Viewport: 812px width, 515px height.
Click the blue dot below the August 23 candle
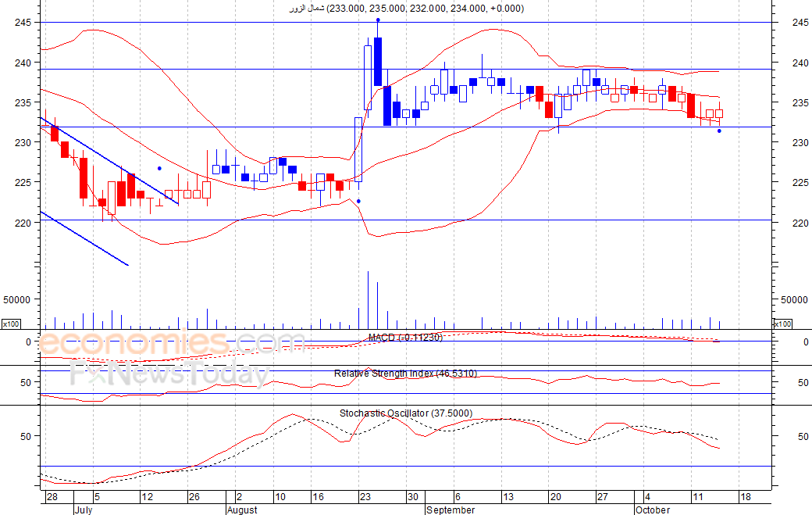click(358, 201)
